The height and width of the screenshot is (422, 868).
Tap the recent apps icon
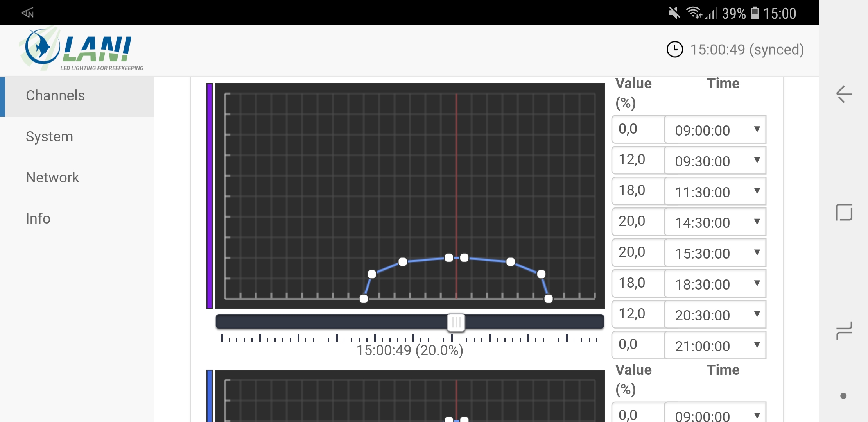point(844,331)
